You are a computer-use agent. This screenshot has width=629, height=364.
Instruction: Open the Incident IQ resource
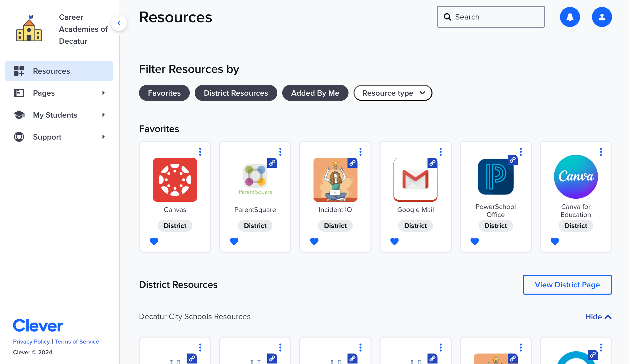click(x=335, y=180)
